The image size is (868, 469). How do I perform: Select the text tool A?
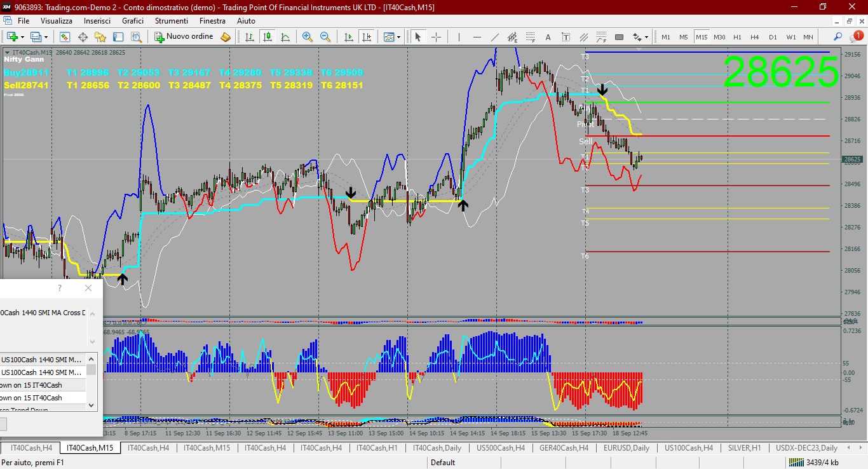[548, 37]
